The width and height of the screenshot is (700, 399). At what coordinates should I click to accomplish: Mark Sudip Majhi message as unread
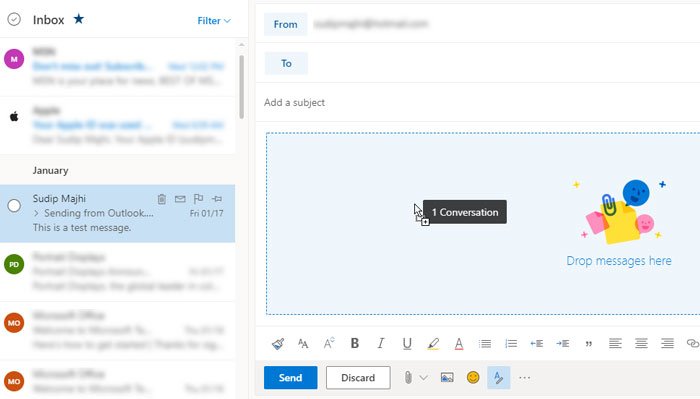[180, 199]
